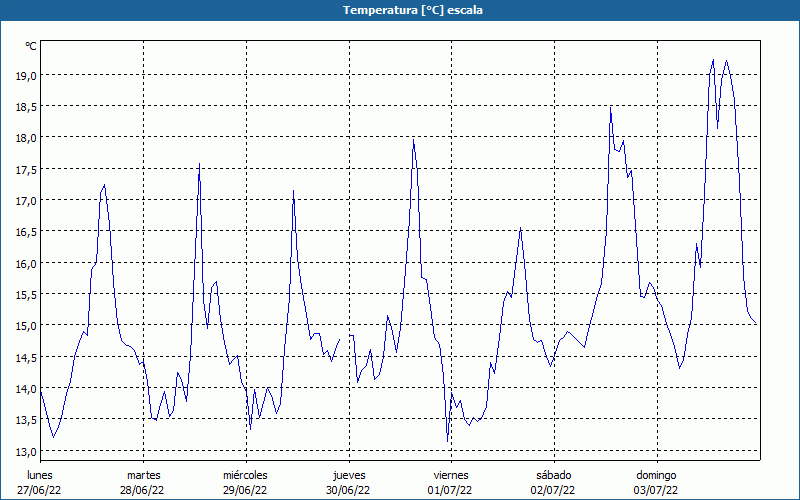800x500 pixels.
Task: Click the 17,5 axis value
Action: tap(26, 169)
